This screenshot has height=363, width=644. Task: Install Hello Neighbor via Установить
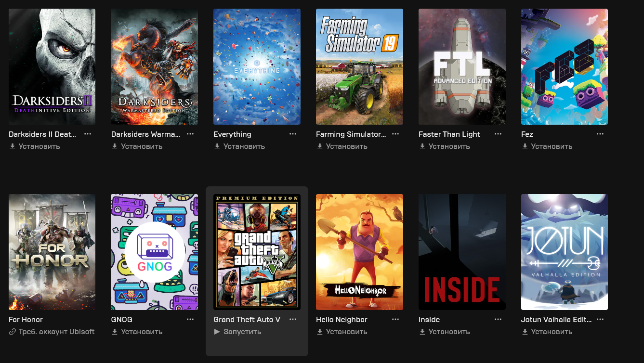click(342, 332)
